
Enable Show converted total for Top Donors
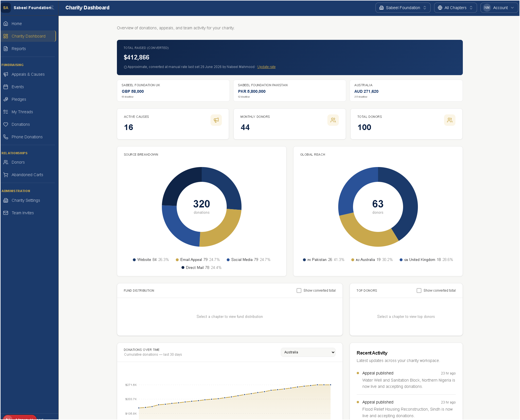[x=419, y=291]
